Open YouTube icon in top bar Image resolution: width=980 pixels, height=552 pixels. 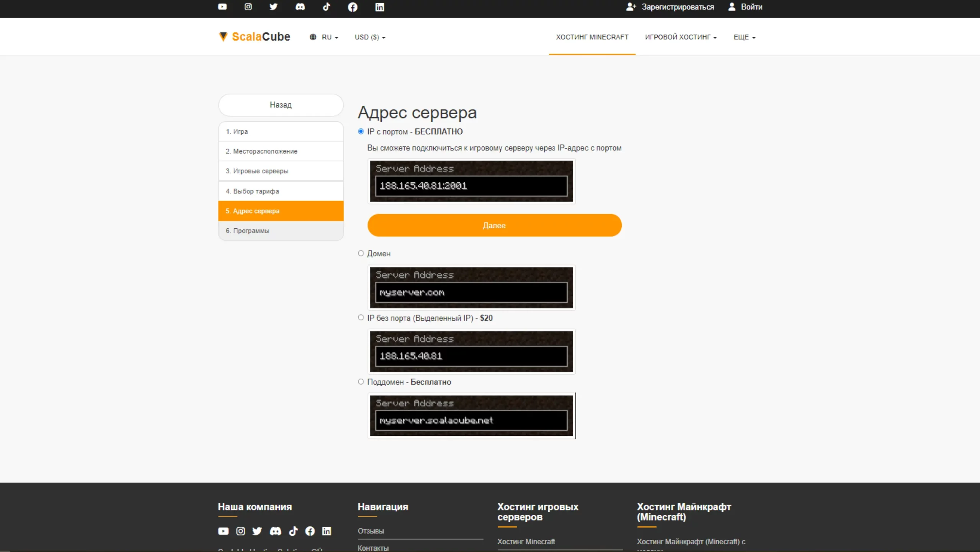[222, 7]
